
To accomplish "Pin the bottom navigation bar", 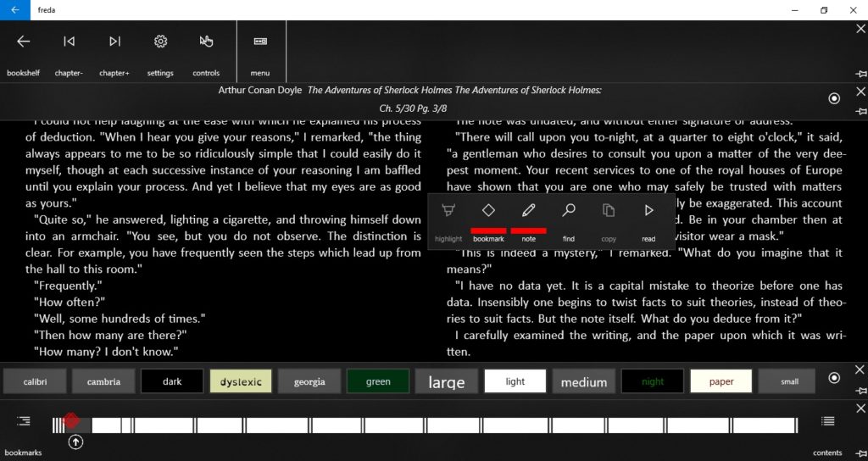I will coord(861,454).
